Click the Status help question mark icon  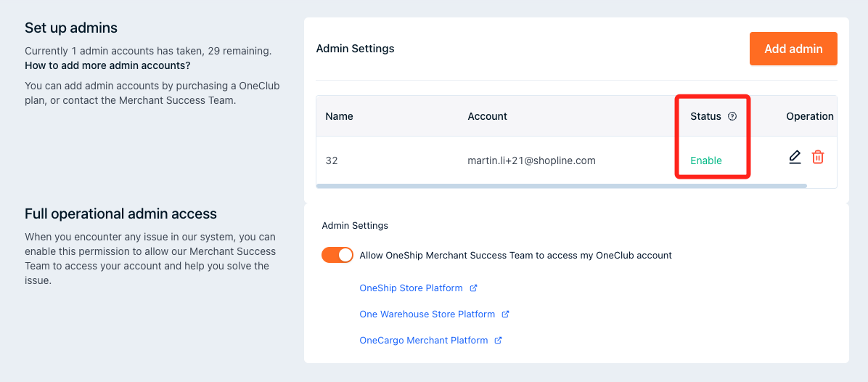click(732, 116)
